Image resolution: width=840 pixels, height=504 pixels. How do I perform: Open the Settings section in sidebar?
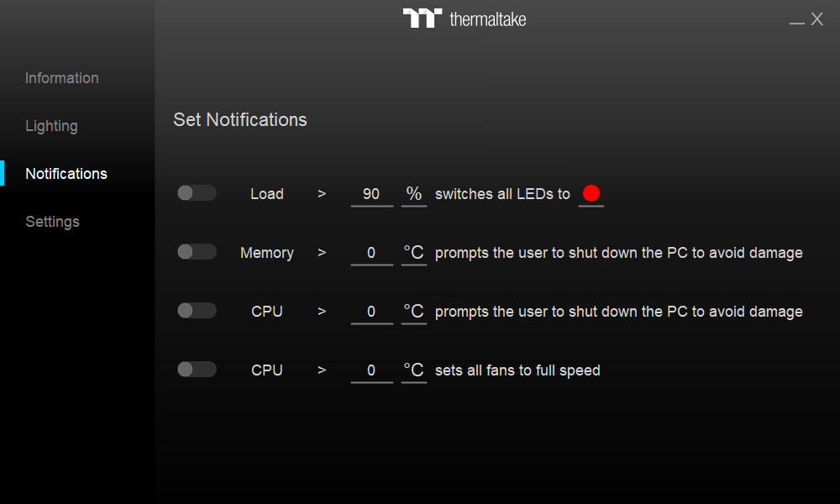click(x=52, y=222)
